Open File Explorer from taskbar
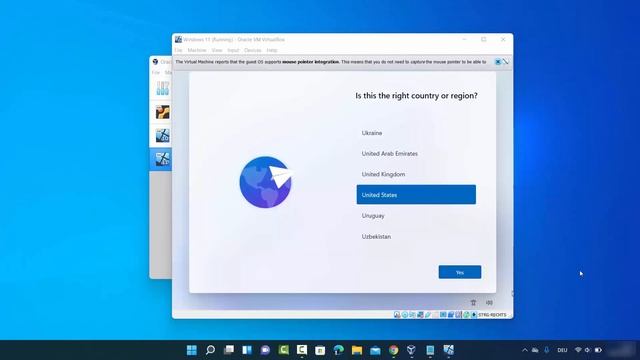Screen dimensions: 640x360 pos(357,350)
